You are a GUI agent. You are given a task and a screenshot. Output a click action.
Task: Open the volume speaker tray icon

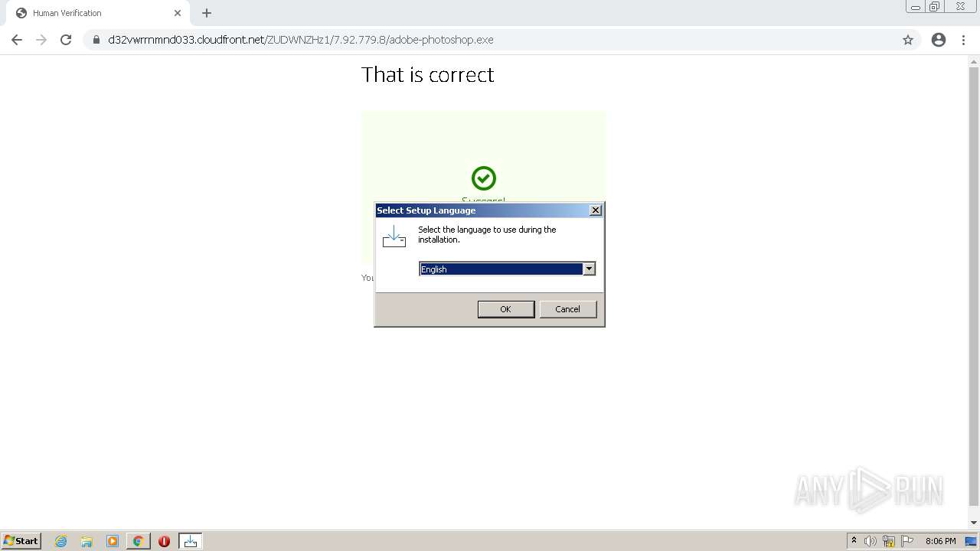tap(871, 541)
